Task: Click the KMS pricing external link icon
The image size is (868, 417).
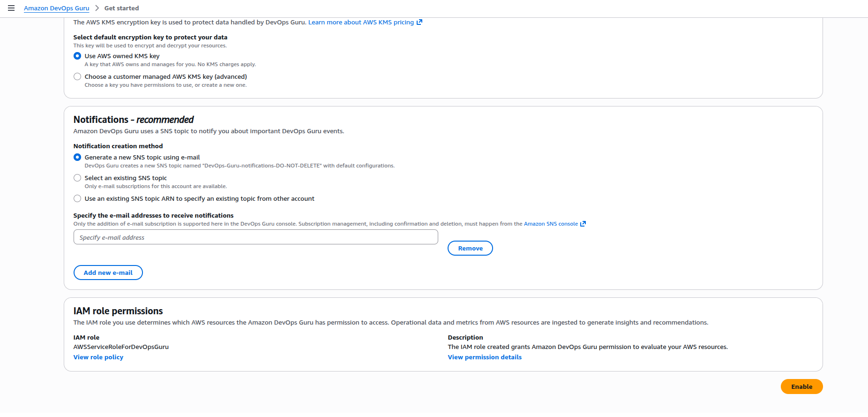Action: [419, 22]
